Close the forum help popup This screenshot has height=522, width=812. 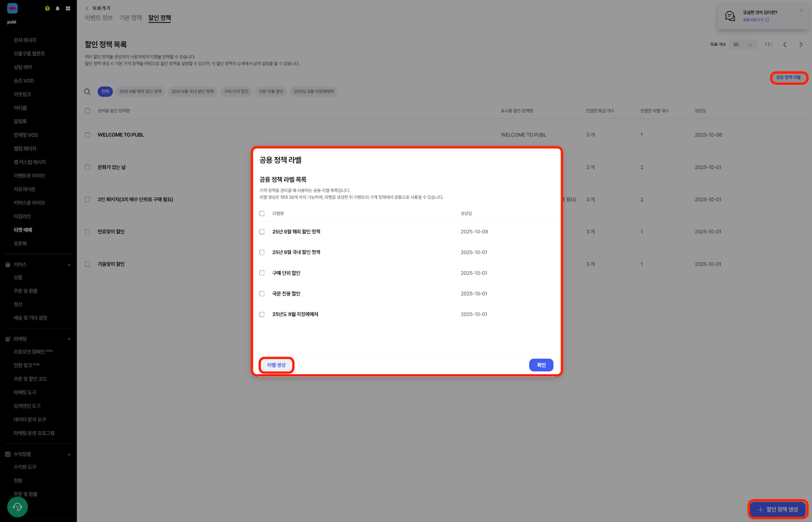coord(801,10)
